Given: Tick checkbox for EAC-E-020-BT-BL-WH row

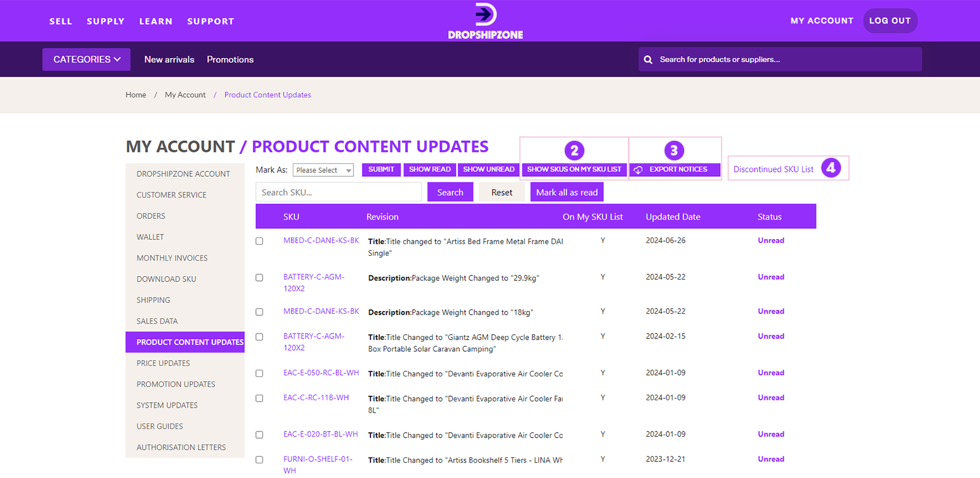Looking at the screenshot, I should click(x=259, y=435).
